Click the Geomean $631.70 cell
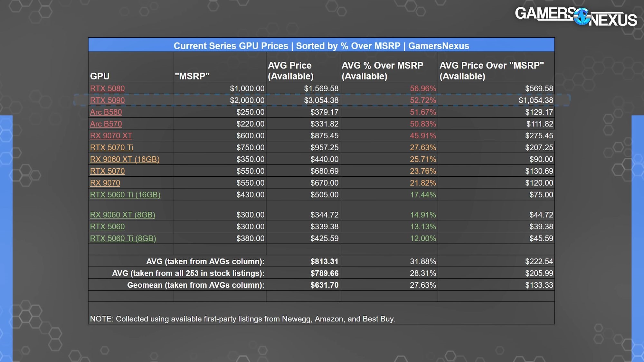The height and width of the screenshot is (362, 644). [324, 285]
